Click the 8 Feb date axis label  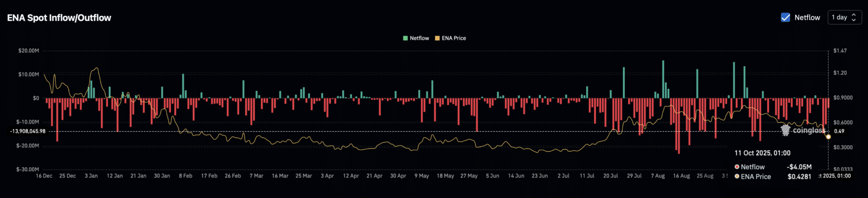coord(186,176)
